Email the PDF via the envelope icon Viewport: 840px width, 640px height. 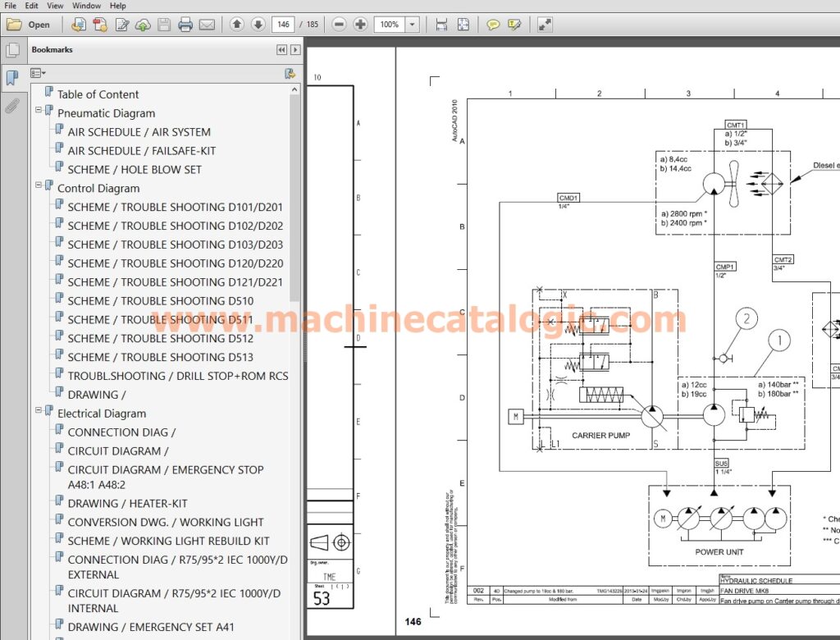205,24
